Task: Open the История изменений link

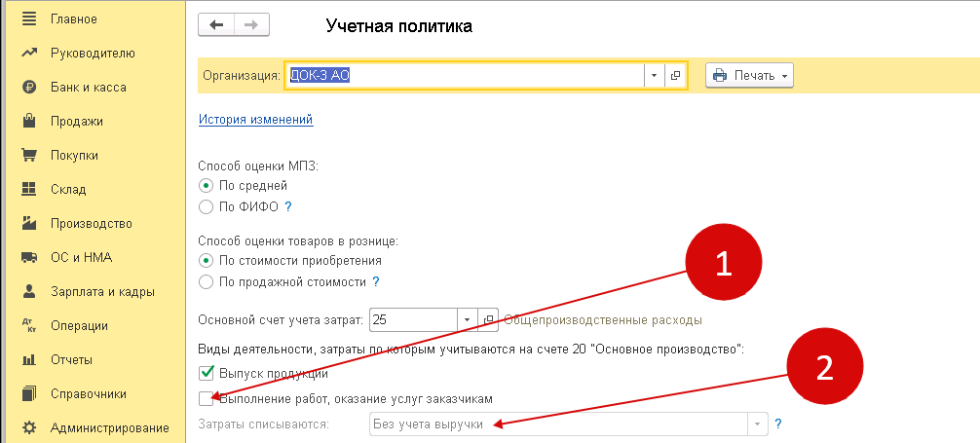Action: pos(255,120)
